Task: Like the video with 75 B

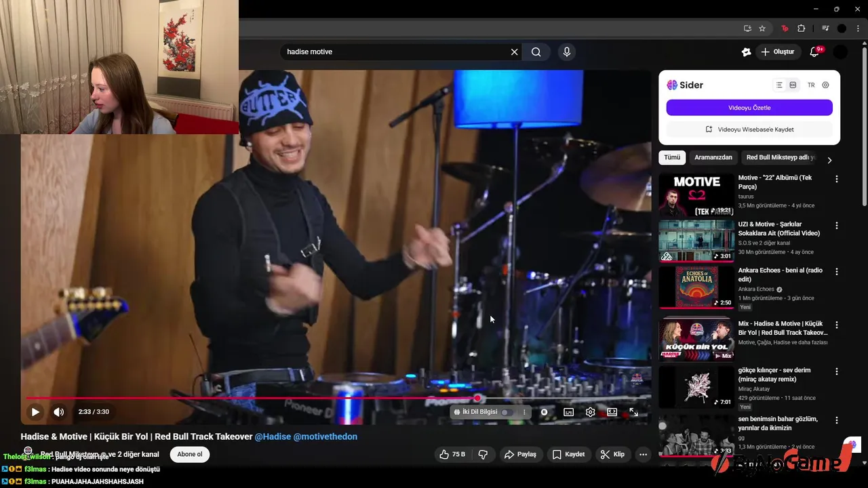Action: [452, 454]
